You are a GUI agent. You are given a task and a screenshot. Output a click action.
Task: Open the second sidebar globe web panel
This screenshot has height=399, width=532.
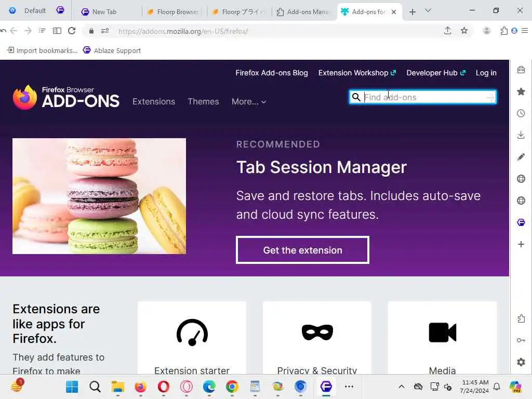(521, 201)
